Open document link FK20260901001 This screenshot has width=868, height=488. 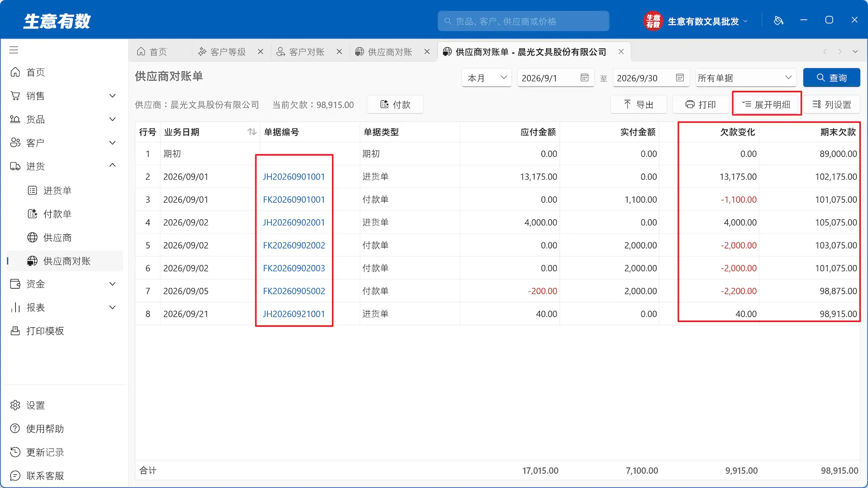coord(294,199)
